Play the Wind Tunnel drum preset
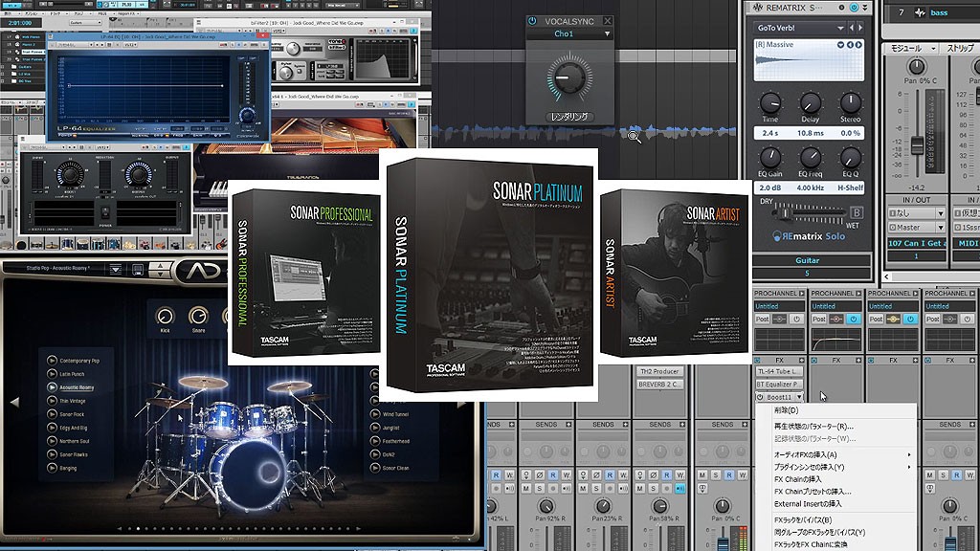The image size is (980, 551). [375, 414]
